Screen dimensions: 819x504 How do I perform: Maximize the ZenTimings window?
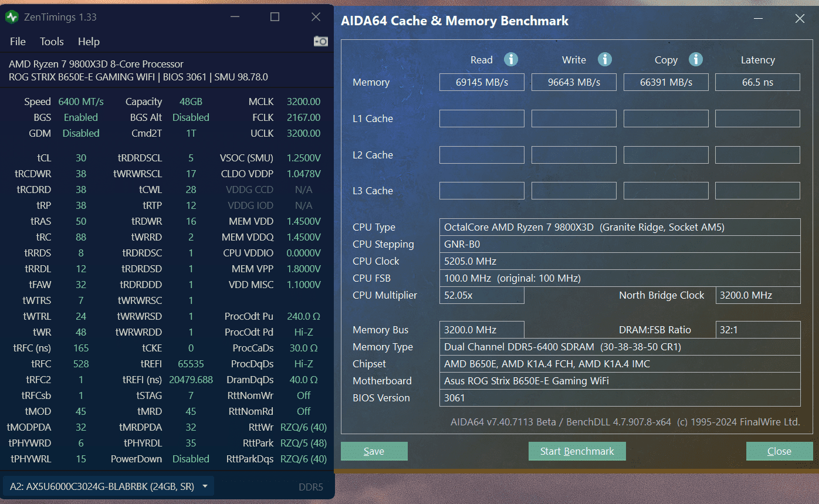275,17
